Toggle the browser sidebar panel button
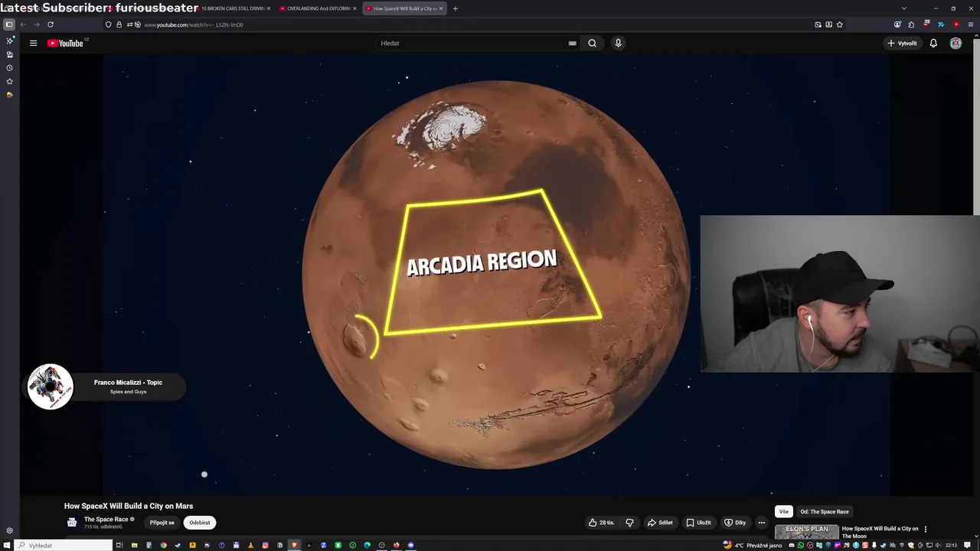The image size is (980, 551). click(x=9, y=24)
